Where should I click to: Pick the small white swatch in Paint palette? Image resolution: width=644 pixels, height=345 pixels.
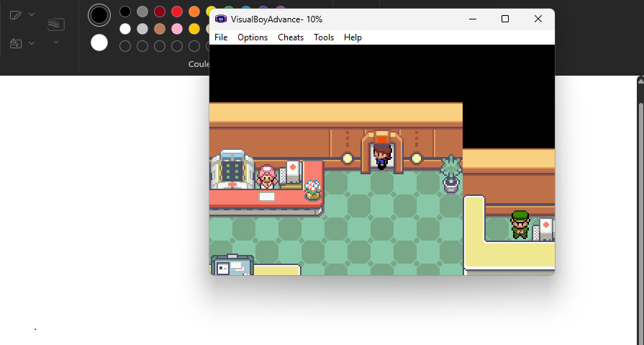(x=125, y=29)
